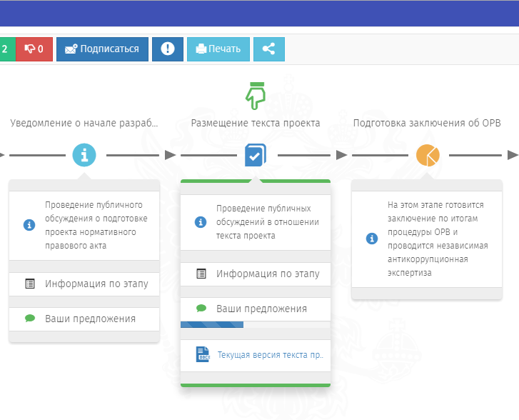
Task: Open Ваши предложения in the notification card
Action: coord(84,319)
